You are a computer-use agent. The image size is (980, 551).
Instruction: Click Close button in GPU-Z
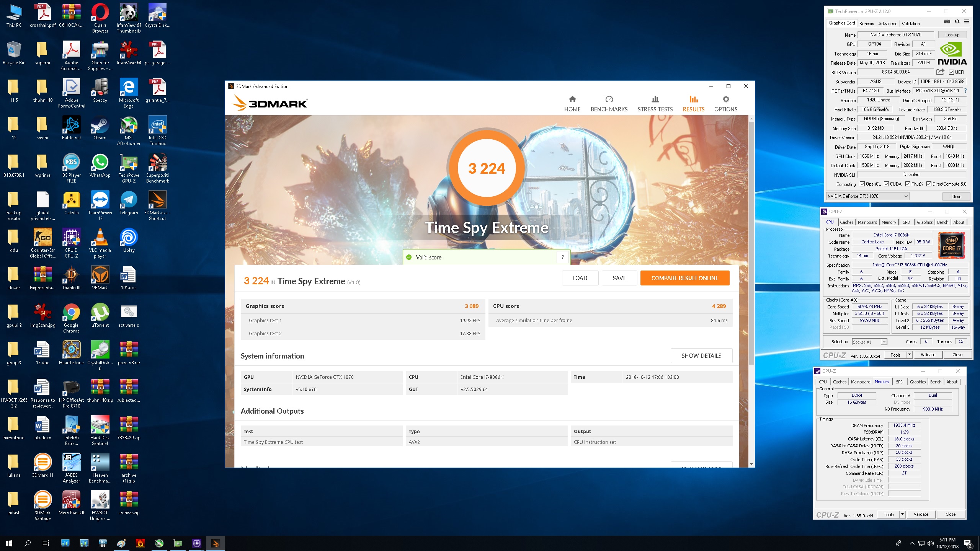point(956,196)
